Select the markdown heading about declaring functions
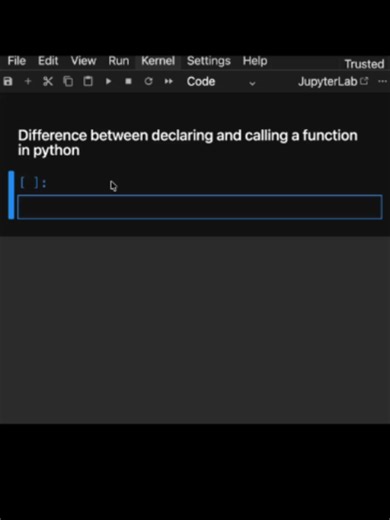 coord(188,143)
